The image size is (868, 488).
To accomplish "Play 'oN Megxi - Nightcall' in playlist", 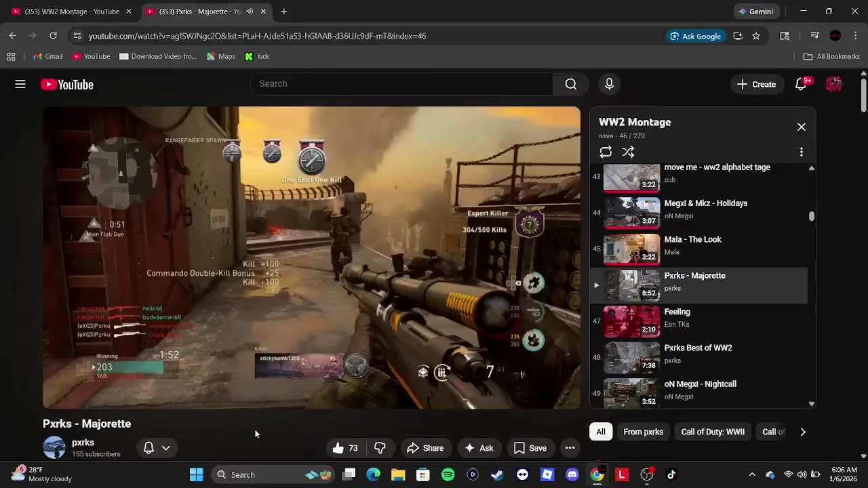I will coord(699,392).
